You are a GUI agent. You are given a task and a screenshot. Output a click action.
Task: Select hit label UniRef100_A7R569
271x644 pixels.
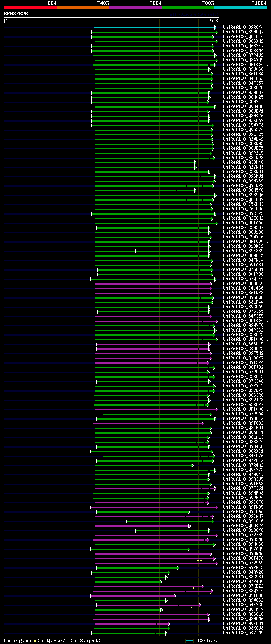243,563
